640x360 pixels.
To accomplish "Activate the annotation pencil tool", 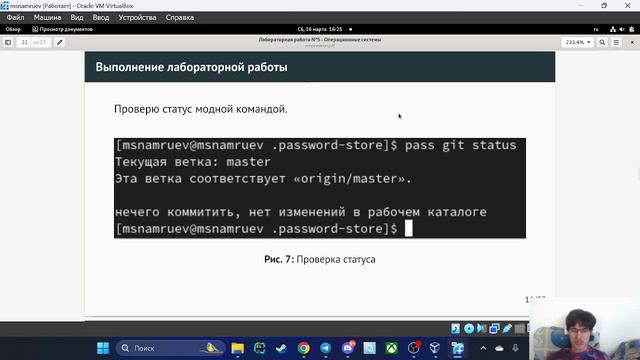I will pyautogui.click(x=60, y=42).
